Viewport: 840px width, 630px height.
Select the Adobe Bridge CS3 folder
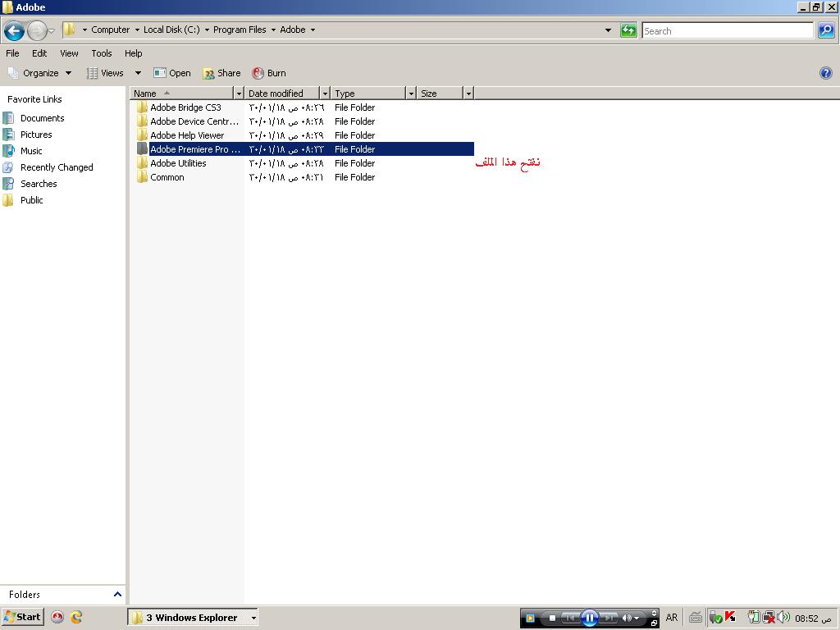(x=185, y=107)
